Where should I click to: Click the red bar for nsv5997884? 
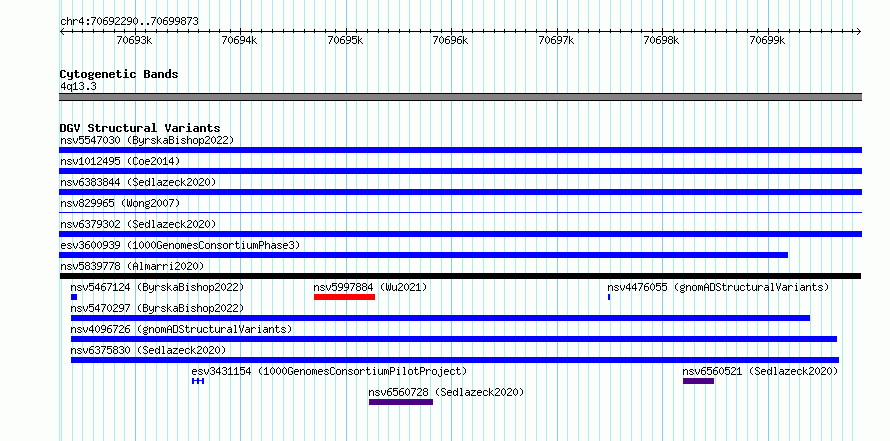coord(345,297)
